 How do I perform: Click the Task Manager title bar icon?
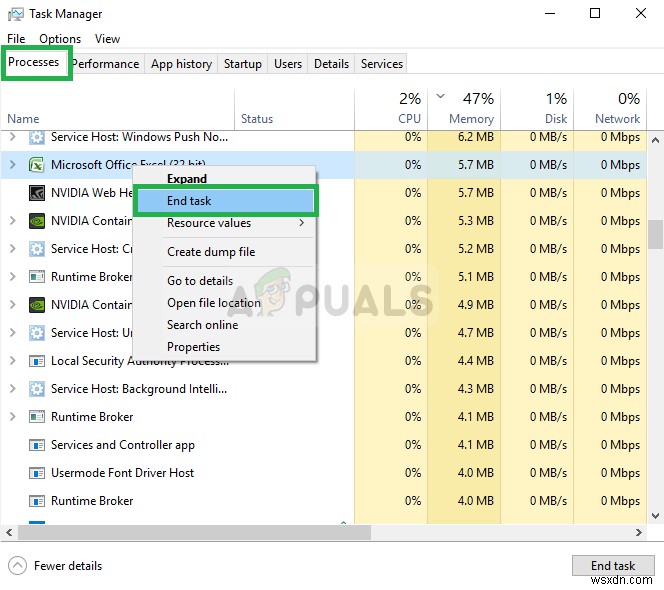pyautogui.click(x=16, y=14)
